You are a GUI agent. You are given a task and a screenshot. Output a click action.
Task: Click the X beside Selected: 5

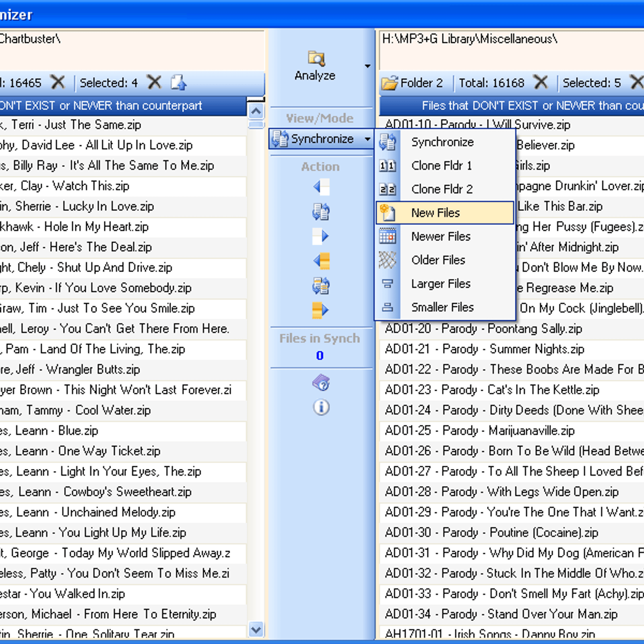pyautogui.click(x=637, y=83)
